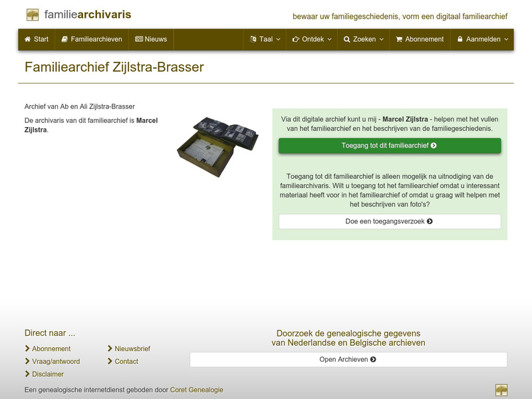
Task: Click the home icon next to Start
Action: point(27,39)
